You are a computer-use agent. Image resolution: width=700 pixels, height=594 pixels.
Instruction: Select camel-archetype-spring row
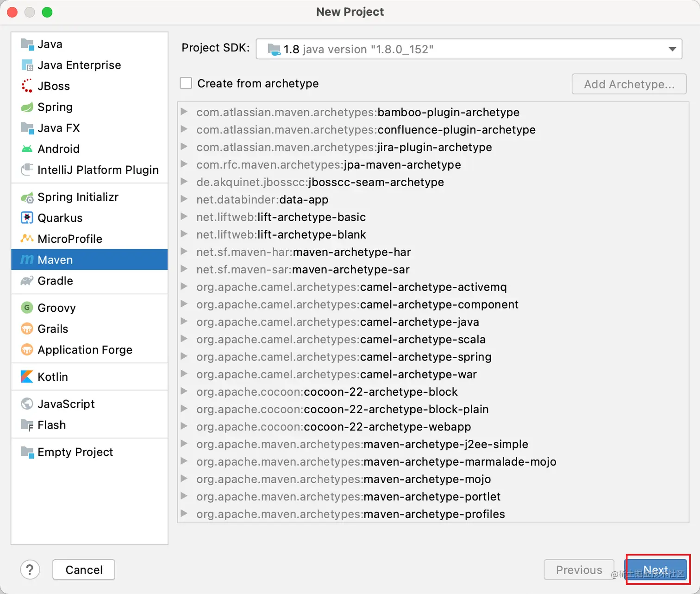(x=433, y=357)
